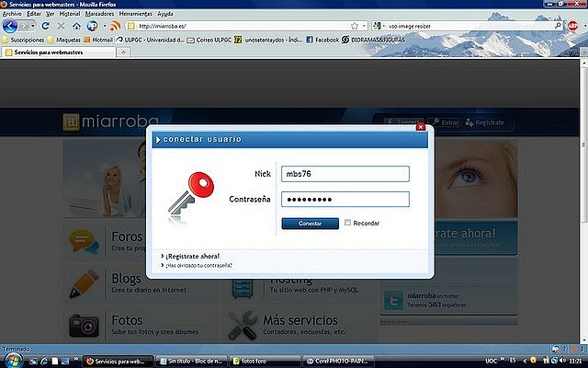The image size is (588, 368).
Task: Open the Ayuda menu
Action: click(x=165, y=14)
